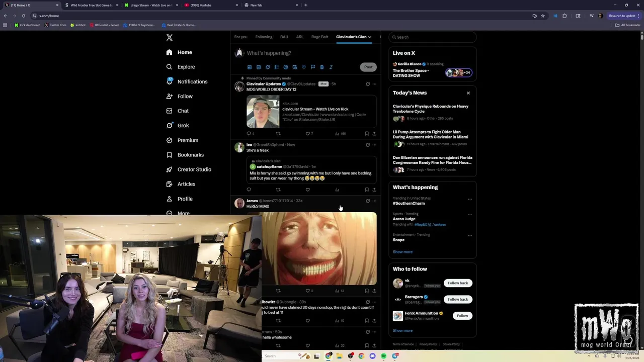This screenshot has height=362, width=644.
Task: Follow back Barragers account
Action: [458, 299]
